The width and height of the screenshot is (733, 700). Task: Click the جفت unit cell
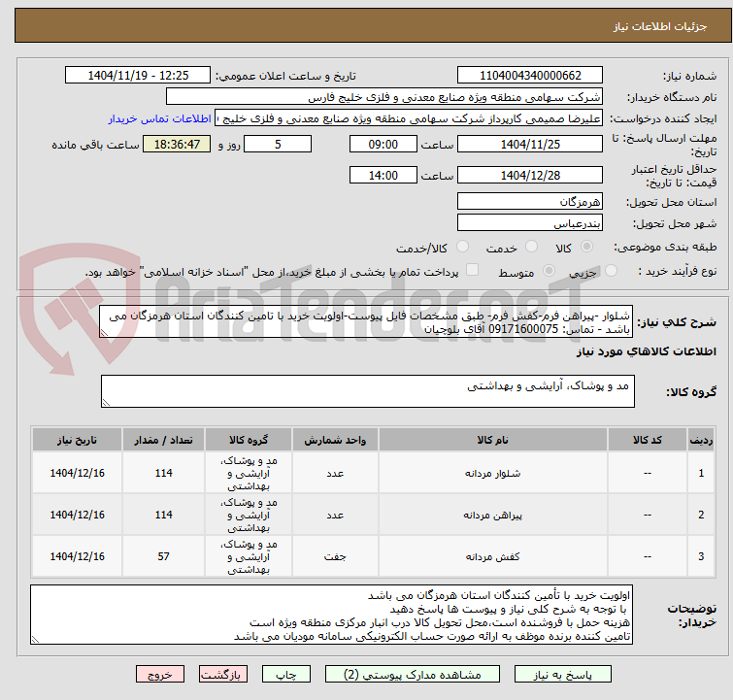pyautogui.click(x=335, y=556)
